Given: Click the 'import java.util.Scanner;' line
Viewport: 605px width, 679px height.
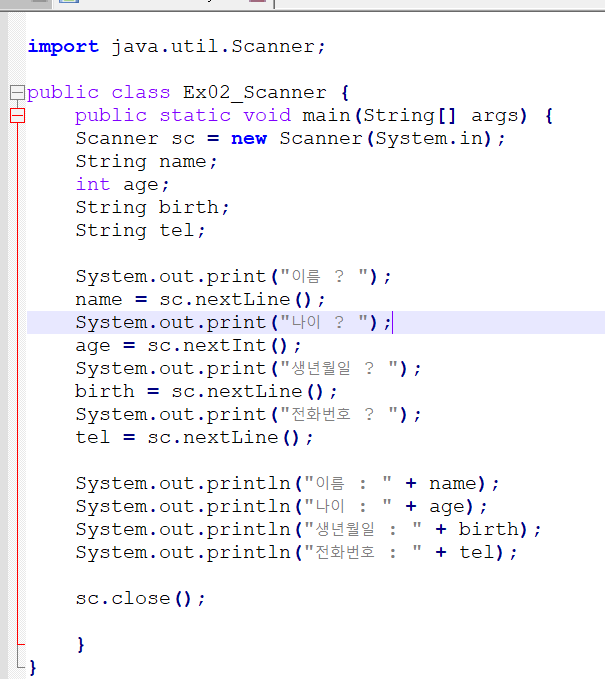Looking at the screenshot, I should 177,46.
